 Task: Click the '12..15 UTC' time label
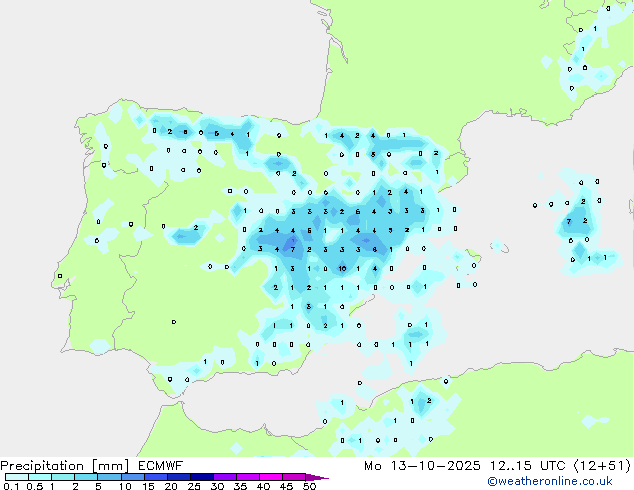click(x=527, y=466)
